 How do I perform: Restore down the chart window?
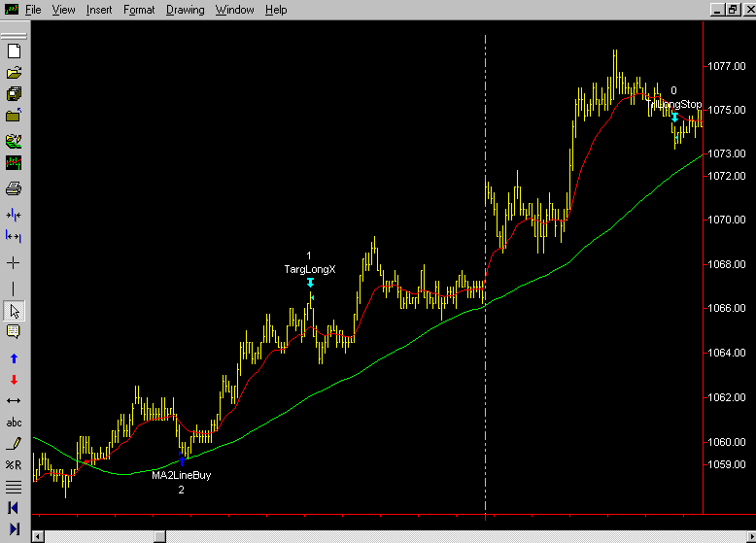pyautogui.click(x=734, y=10)
